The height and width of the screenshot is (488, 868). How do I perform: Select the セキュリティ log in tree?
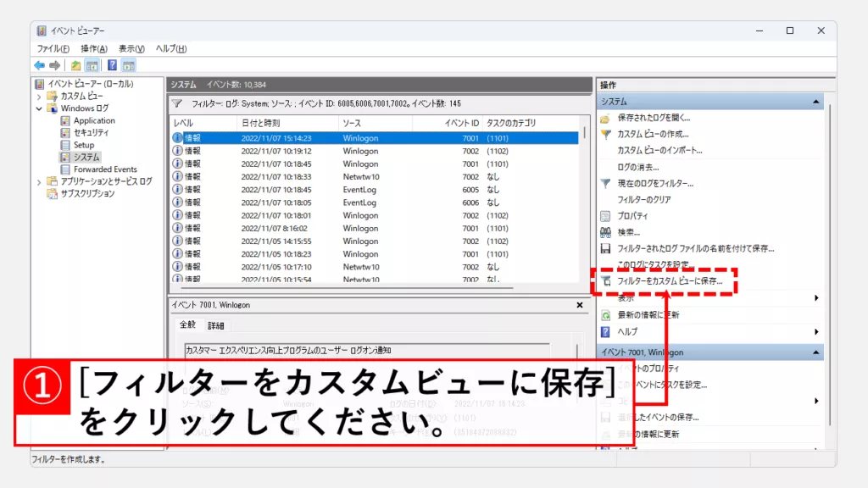coord(91,133)
